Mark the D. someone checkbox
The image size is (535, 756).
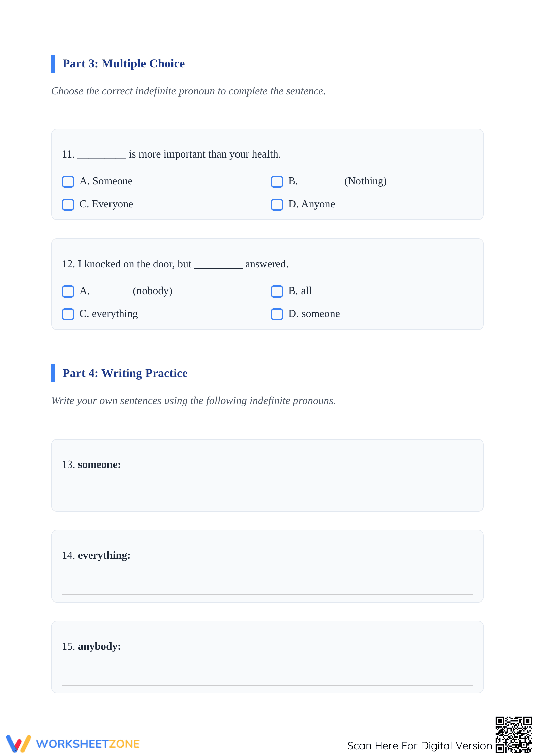pyautogui.click(x=277, y=314)
